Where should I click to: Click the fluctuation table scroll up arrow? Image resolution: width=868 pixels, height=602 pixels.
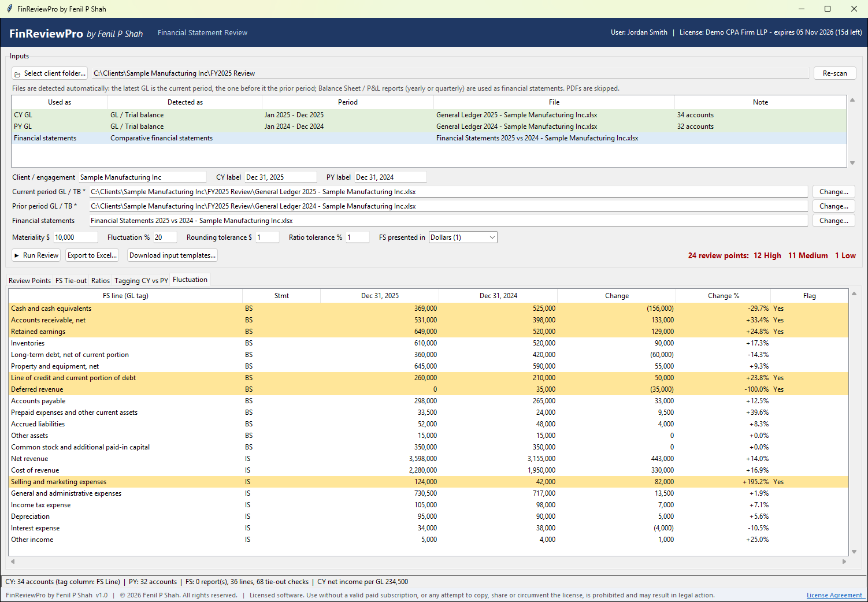[x=854, y=293]
